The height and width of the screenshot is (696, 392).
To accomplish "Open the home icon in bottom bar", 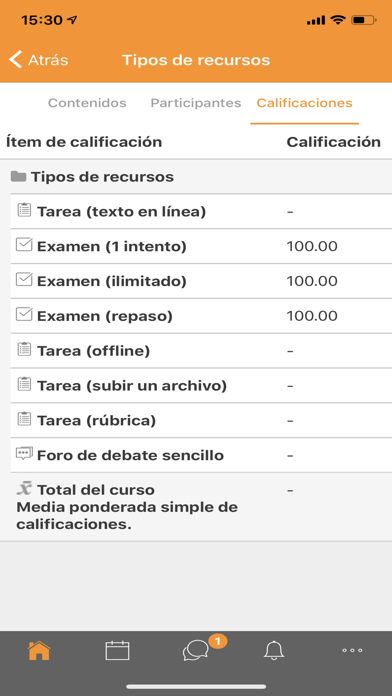I will (39, 651).
